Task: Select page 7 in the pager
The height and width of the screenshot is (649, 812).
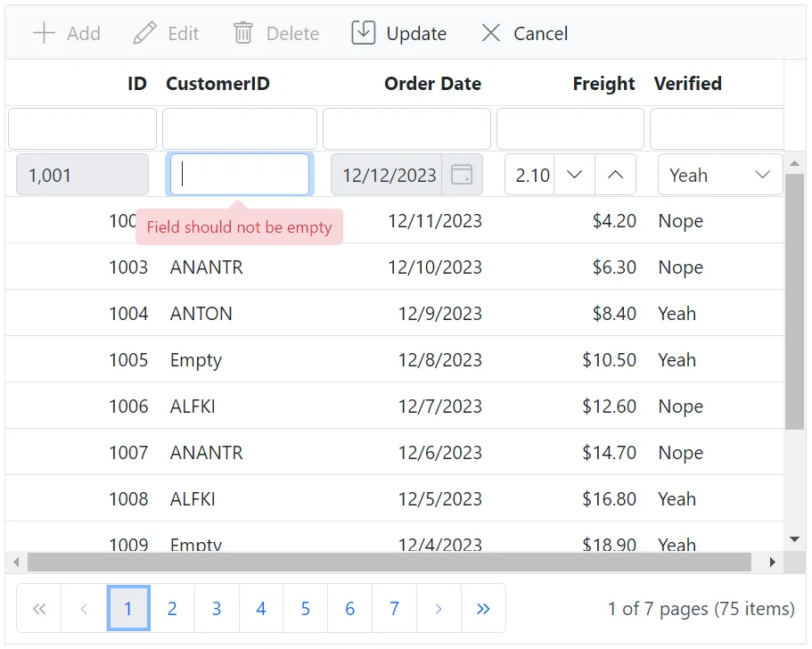Action: tap(394, 608)
